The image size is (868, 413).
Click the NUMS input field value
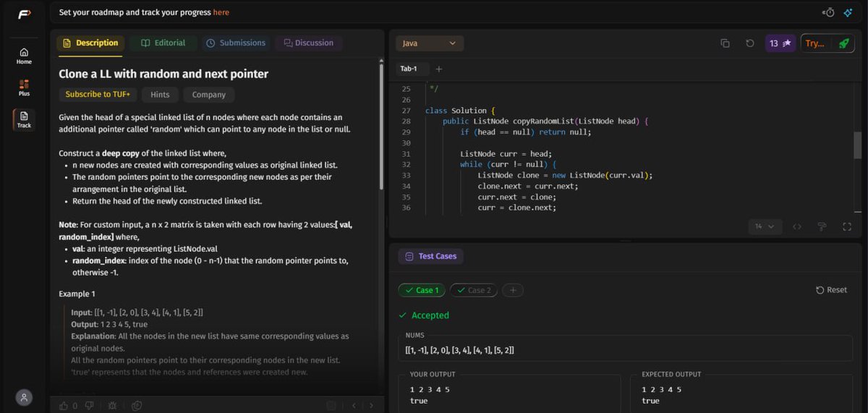point(626,350)
